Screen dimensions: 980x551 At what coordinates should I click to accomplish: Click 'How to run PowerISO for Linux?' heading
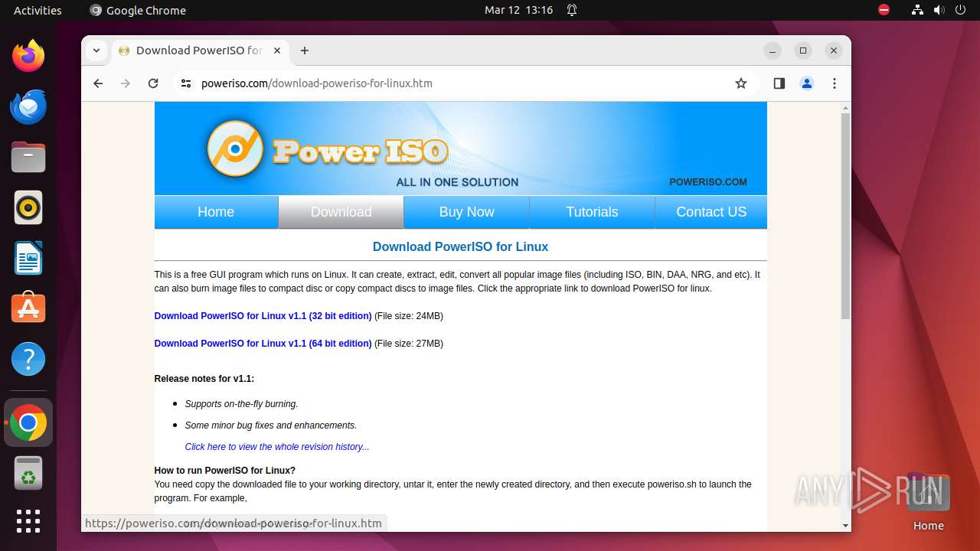click(224, 471)
